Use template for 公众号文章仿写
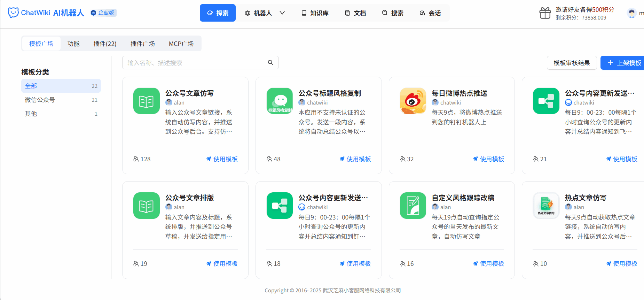The height and width of the screenshot is (300, 644). tap(222, 159)
